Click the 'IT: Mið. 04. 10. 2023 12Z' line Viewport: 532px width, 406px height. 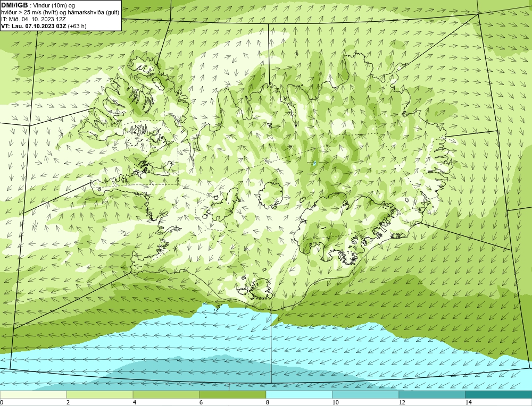pyautogui.click(x=33, y=19)
